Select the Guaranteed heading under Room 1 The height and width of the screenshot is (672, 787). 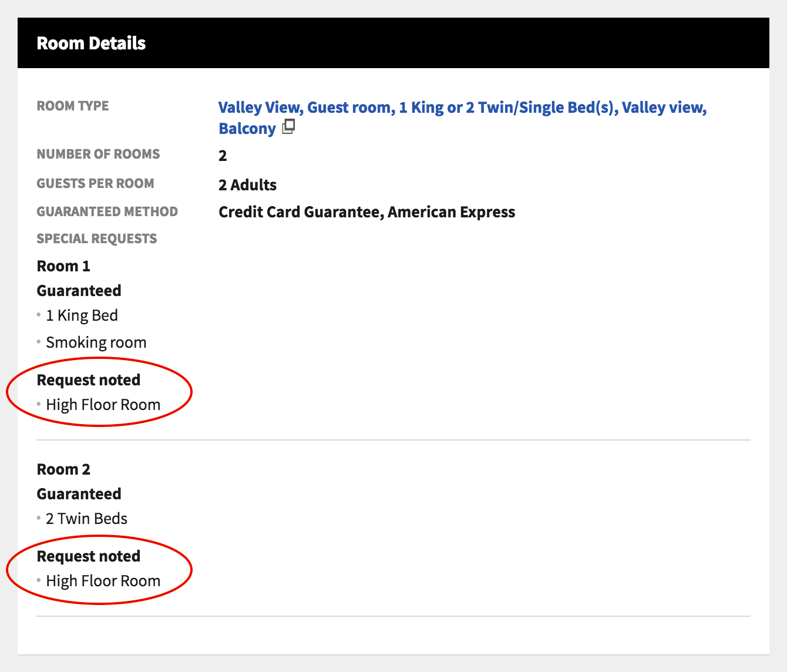click(79, 291)
